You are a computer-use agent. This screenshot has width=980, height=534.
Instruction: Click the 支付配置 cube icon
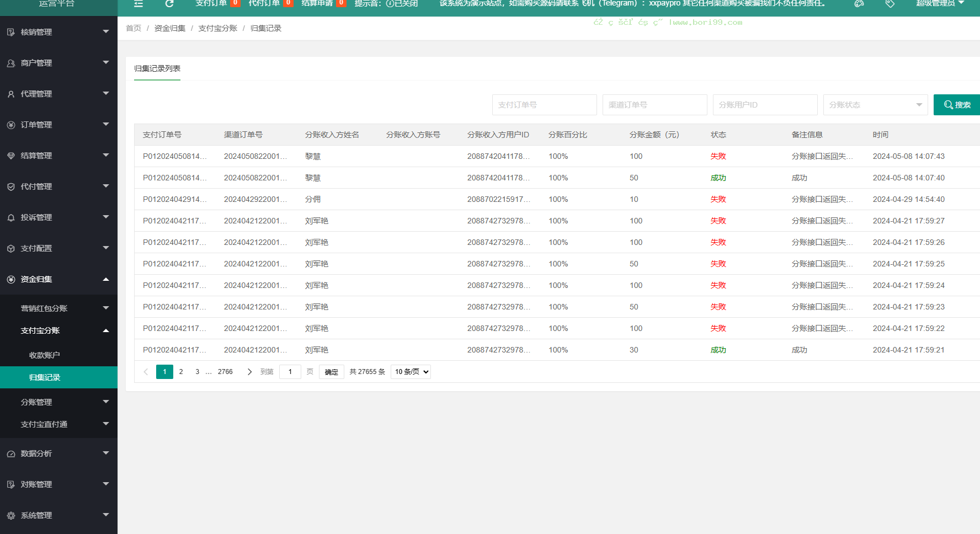(x=11, y=248)
